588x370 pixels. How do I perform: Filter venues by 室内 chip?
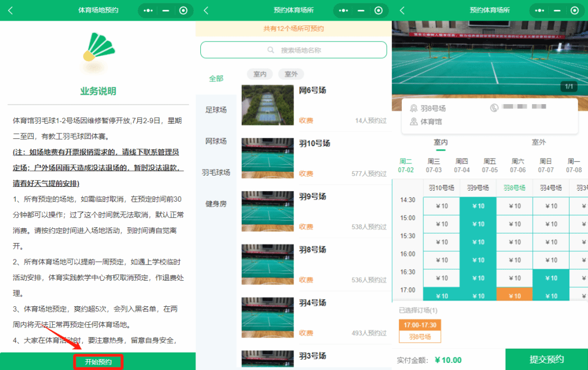point(260,74)
